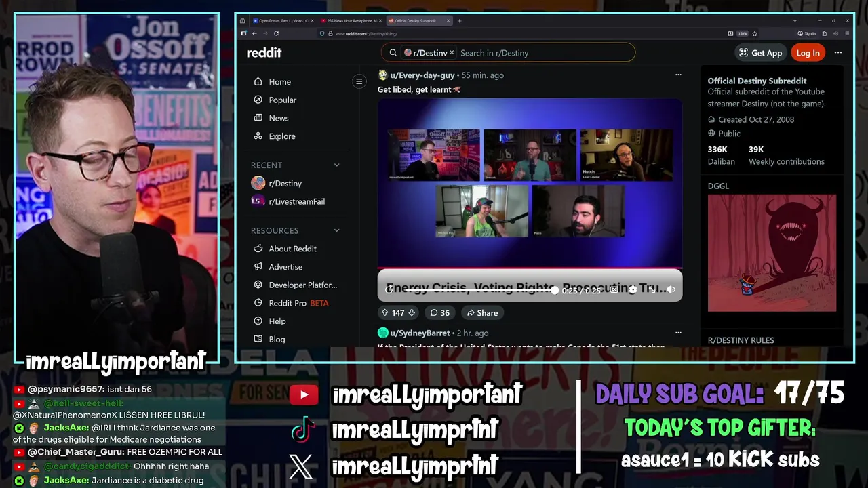Image resolution: width=868 pixels, height=488 pixels.
Task: Click the Official Destiny Subreddit sidebar title
Action: pos(757,81)
